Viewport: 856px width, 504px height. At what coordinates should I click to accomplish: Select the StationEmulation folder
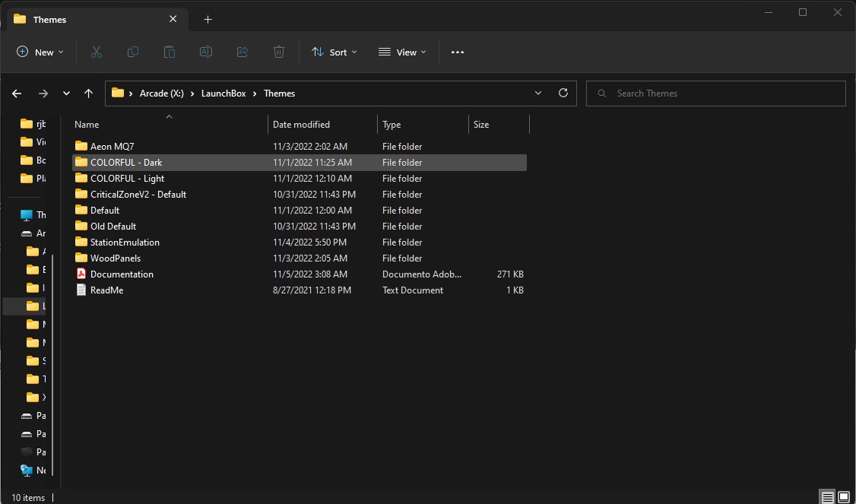click(300, 242)
